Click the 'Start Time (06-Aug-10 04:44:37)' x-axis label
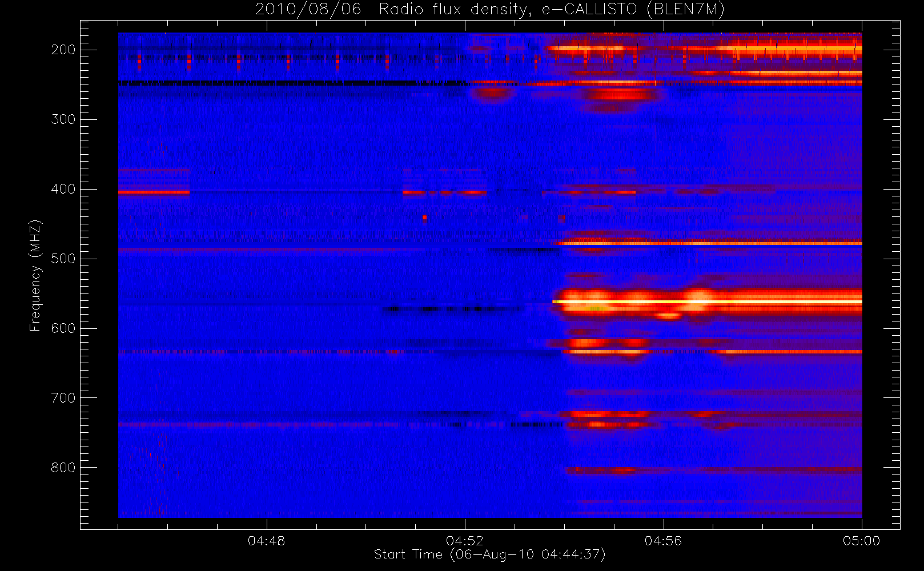The image size is (924, 571). point(489,554)
